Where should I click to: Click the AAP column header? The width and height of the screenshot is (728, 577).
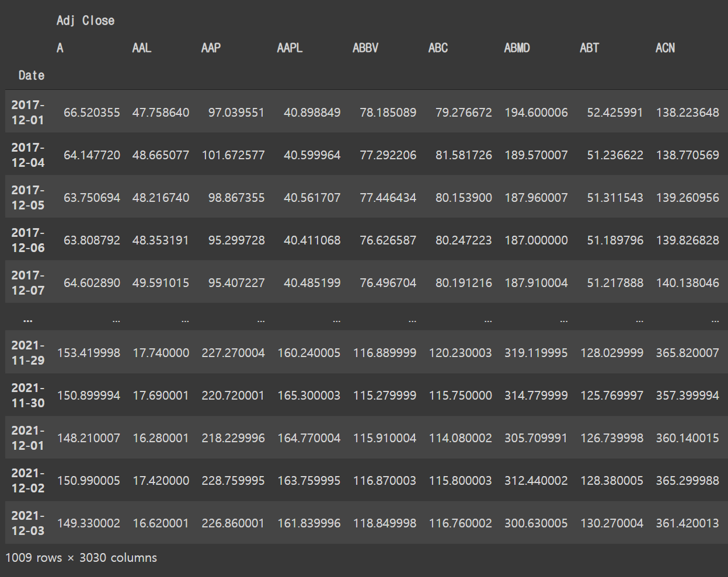(x=211, y=48)
